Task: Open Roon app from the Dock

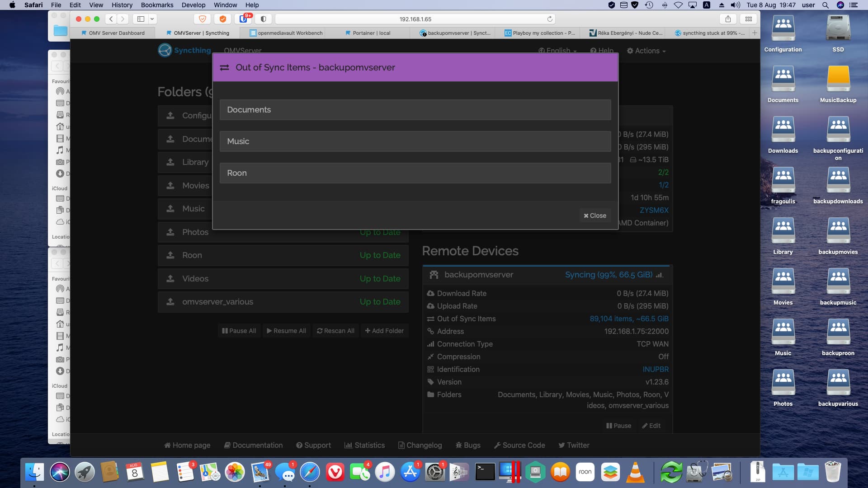Action: click(x=585, y=472)
